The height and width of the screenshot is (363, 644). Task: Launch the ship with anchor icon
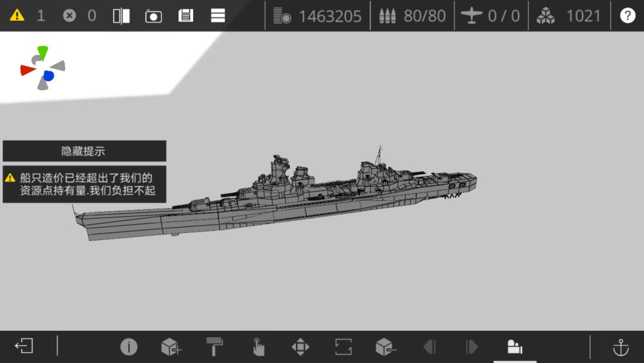pos(621,347)
